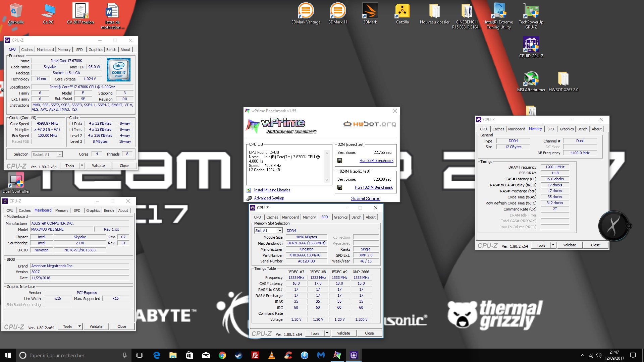Expand Tools arrow in CPU tab window
Viewport: 644px width, 362px height.
tap(82, 166)
